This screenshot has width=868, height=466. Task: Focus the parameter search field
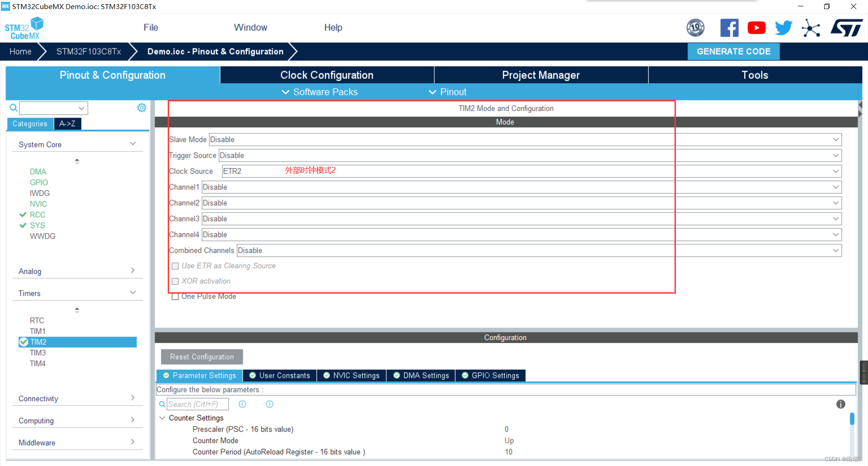click(198, 404)
